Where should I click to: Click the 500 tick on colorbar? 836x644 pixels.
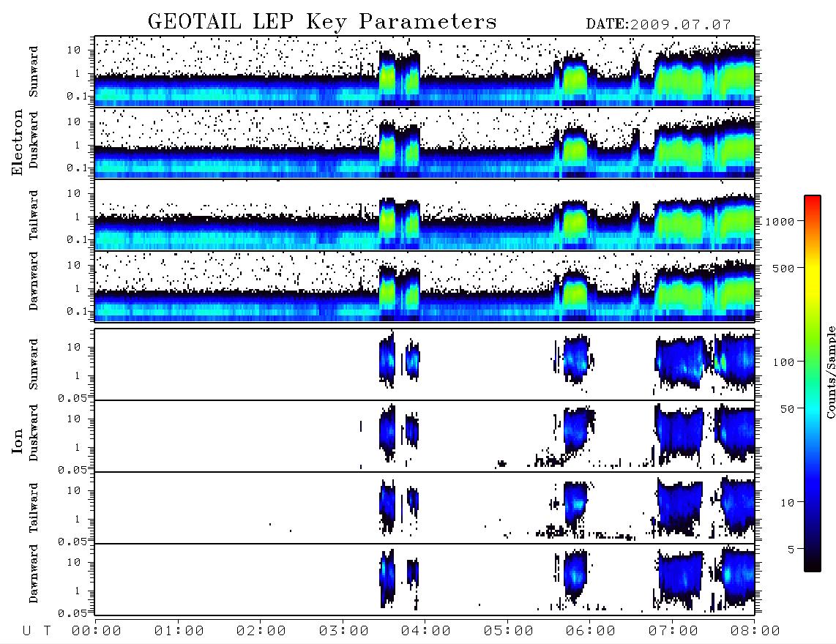pyautogui.click(x=784, y=268)
